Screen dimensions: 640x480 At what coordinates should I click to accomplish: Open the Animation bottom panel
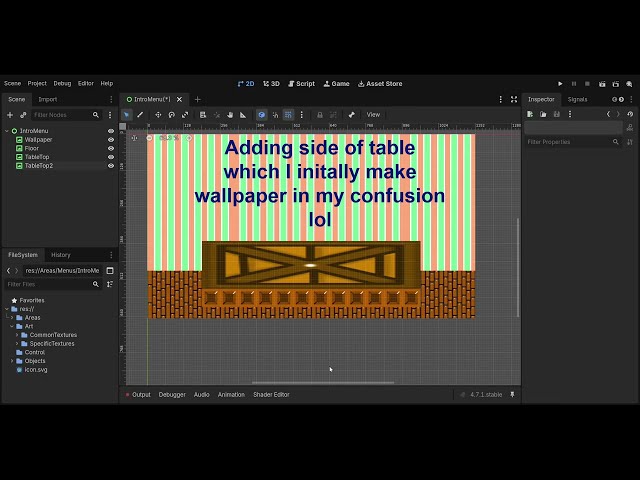[231, 395]
